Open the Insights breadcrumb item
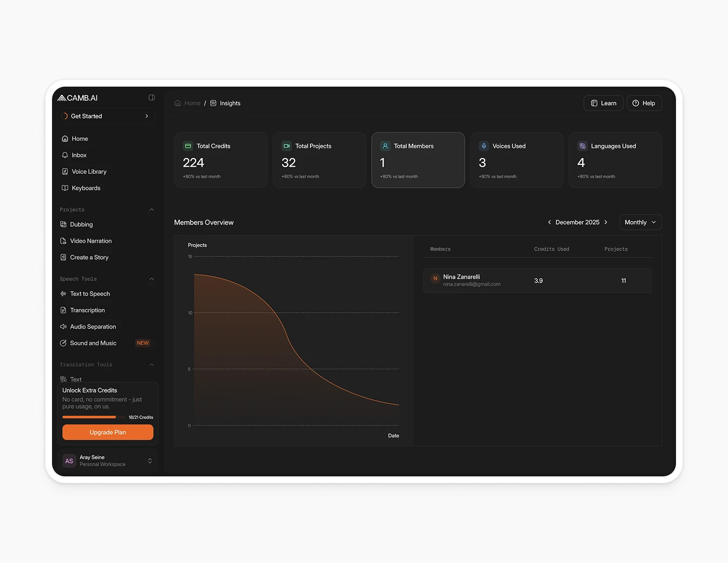This screenshot has height=563, width=728. point(230,103)
